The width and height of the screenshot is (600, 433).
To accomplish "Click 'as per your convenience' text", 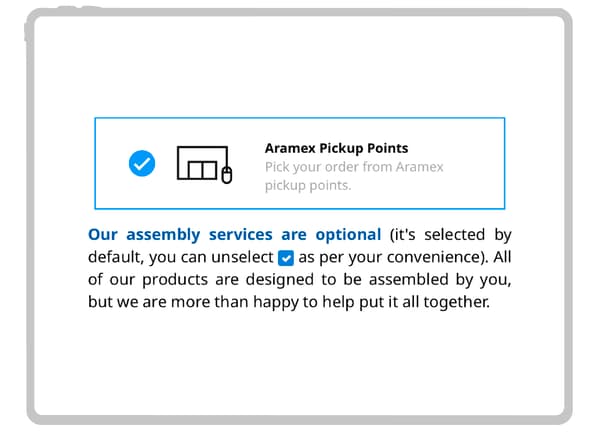I will pyautogui.click(x=389, y=257).
